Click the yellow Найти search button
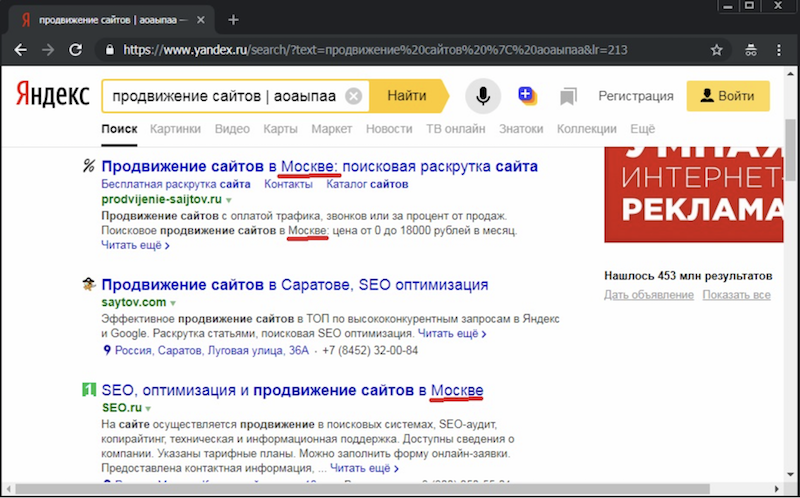 click(408, 96)
